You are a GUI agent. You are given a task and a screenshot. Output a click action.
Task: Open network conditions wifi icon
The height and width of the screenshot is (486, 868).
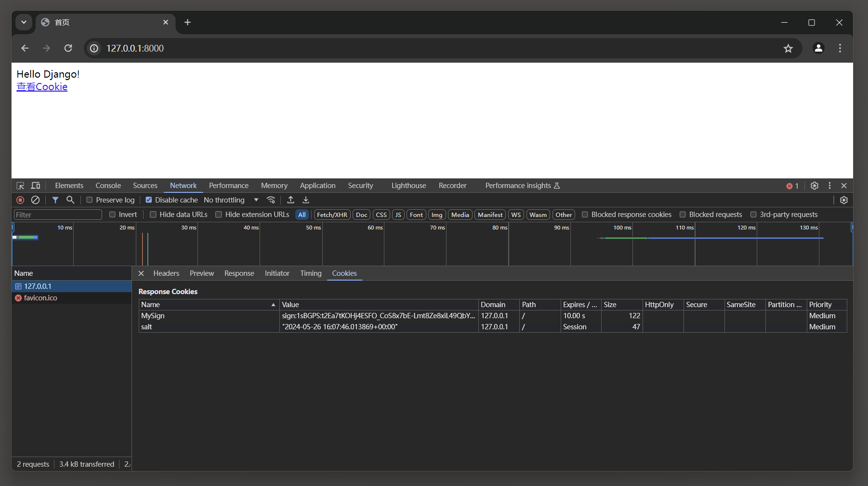271,200
